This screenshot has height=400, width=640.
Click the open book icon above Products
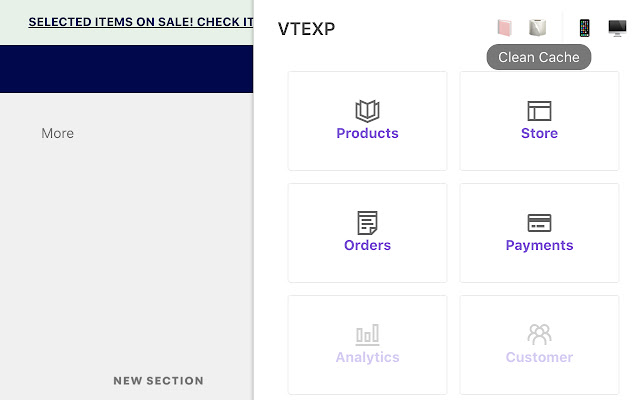pyautogui.click(x=367, y=111)
